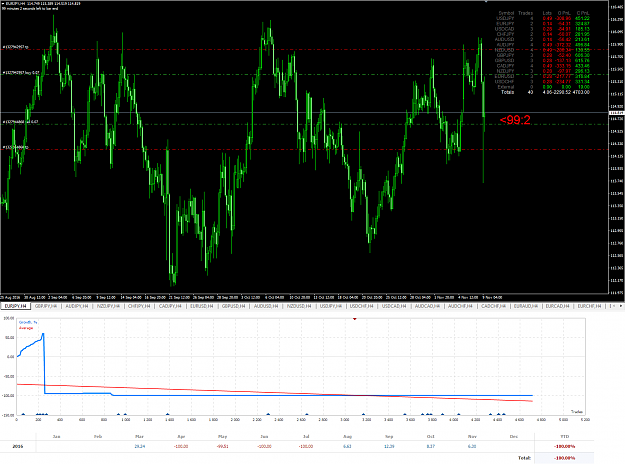Click the red triangle marker above growth chart
This screenshot has width=625, height=464.
(x=354, y=319)
